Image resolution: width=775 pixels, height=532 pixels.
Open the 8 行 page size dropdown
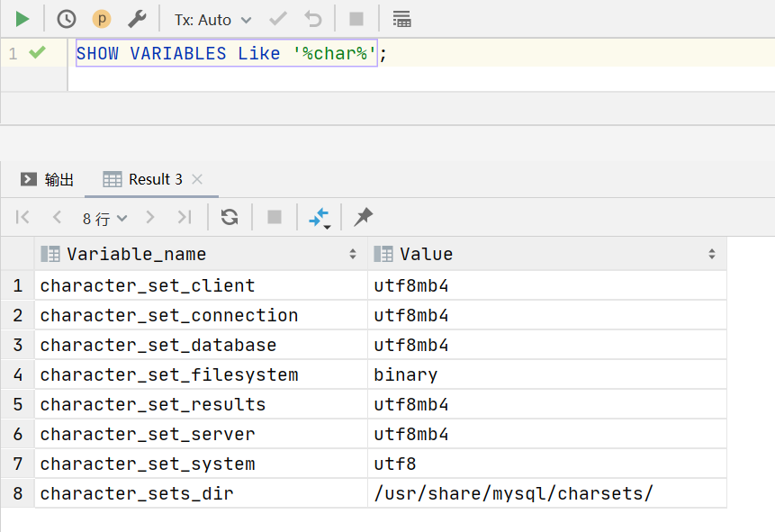point(104,218)
